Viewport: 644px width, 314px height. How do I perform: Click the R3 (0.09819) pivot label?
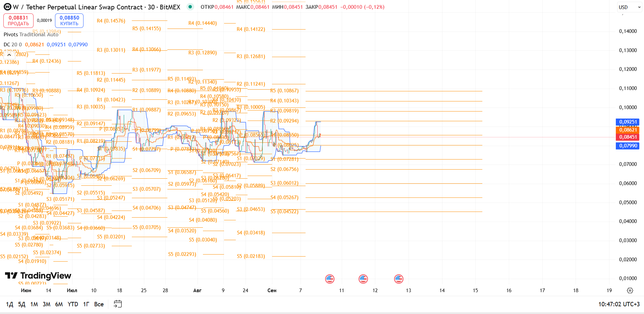coord(284,111)
